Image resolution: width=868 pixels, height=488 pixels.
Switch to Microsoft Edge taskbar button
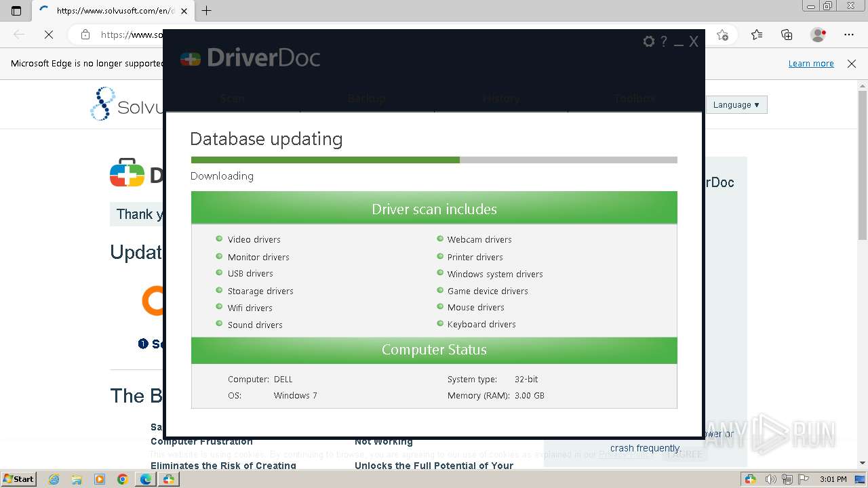pyautogui.click(x=146, y=479)
